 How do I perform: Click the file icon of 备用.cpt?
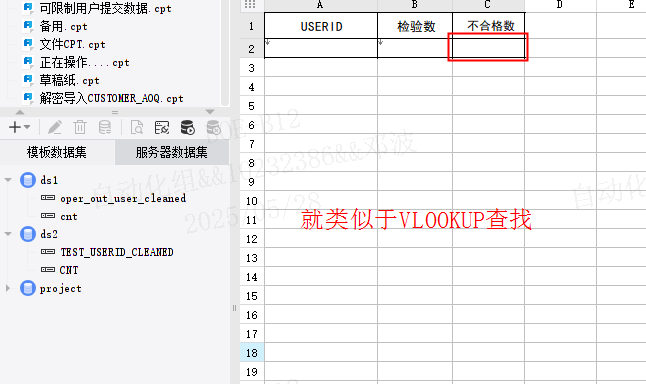(x=28, y=26)
